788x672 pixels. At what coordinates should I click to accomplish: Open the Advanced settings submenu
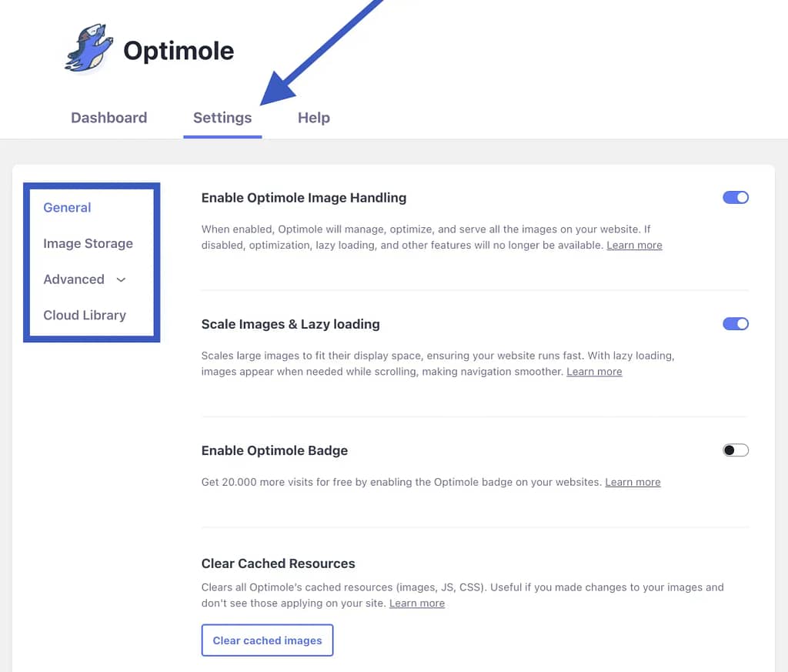coord(74,279)
